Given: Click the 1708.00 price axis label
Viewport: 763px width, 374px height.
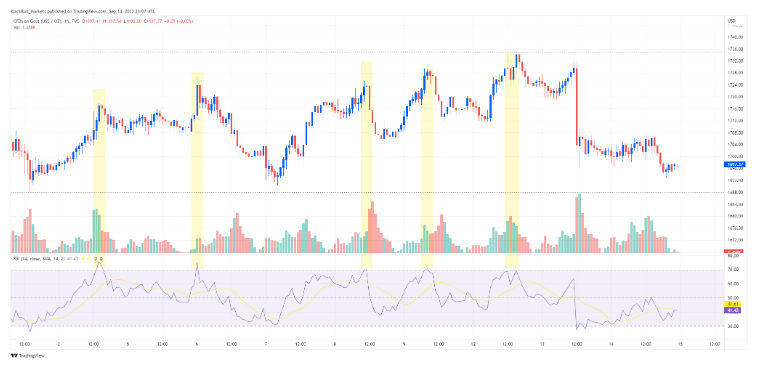Looking at the screenshot, I should [x=736, y=132].
